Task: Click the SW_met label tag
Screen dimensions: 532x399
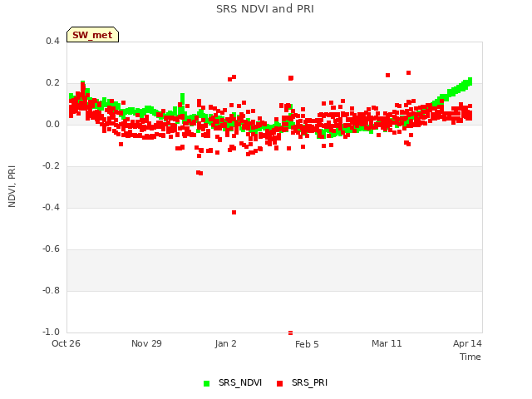Action: click(92, 35)
